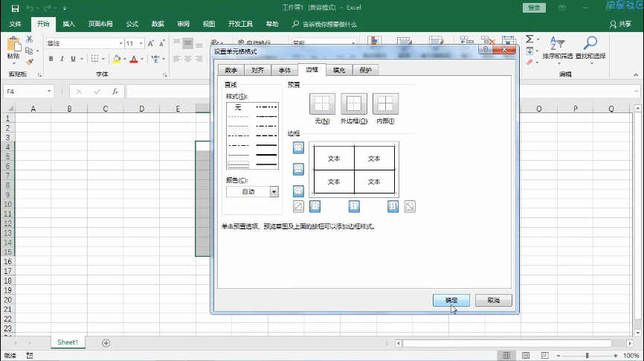Toggle the left border button

click(x=315, y=206)
